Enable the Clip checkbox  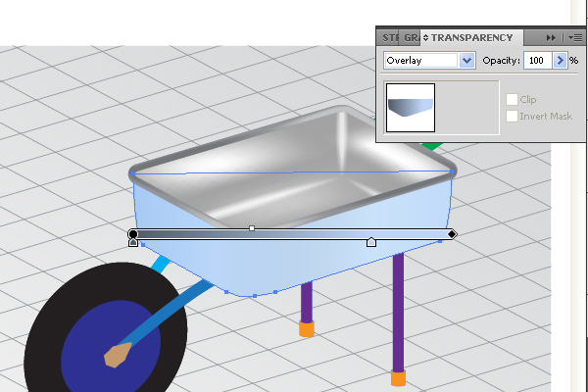tap(512, 99)
